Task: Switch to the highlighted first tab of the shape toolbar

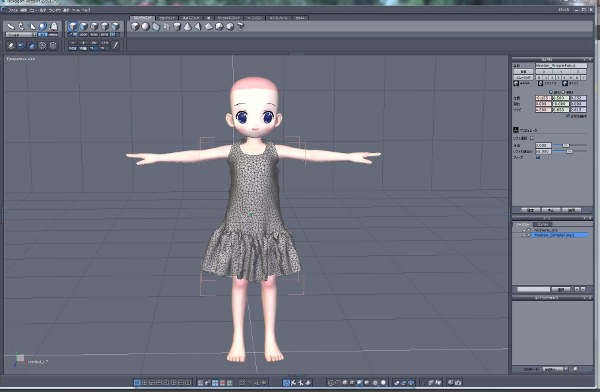Action: coord(142,18)
